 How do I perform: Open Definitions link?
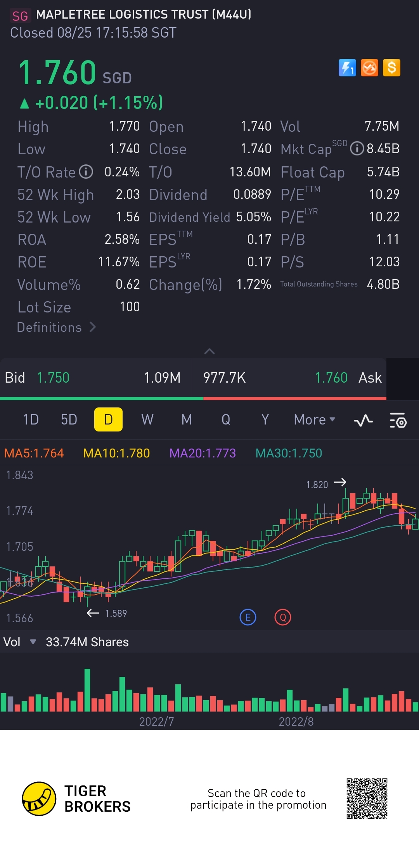57,327
